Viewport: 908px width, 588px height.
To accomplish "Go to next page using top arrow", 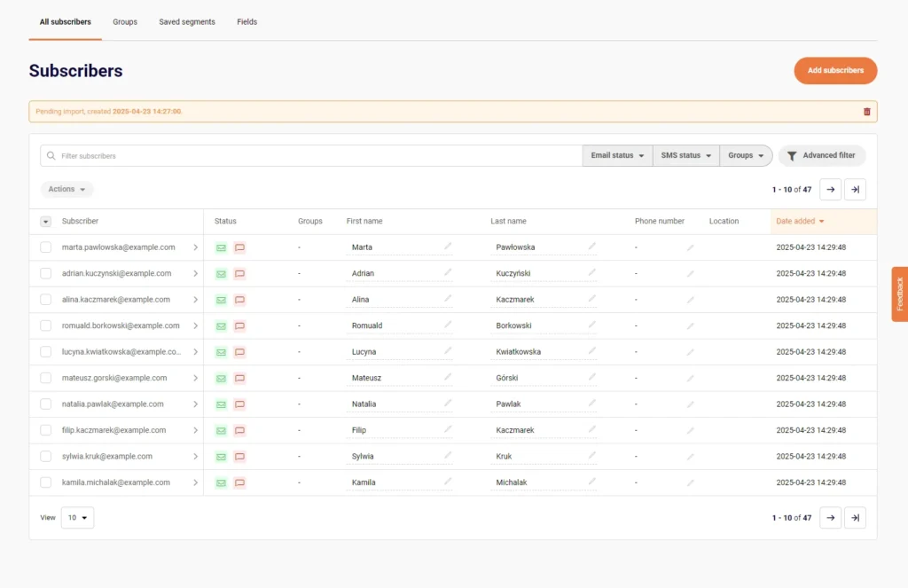I will 830,190.
